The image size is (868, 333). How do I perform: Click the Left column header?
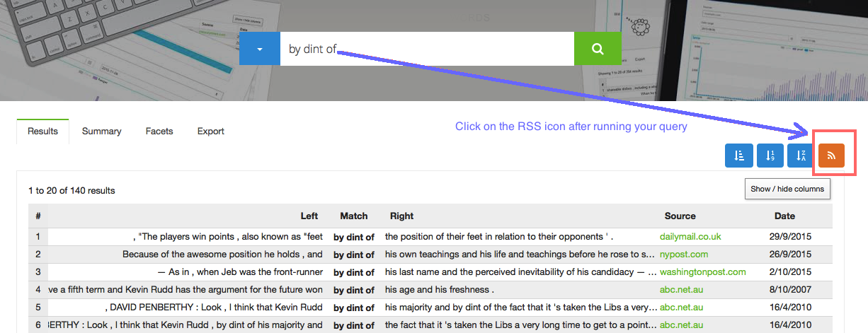(309, 216)
